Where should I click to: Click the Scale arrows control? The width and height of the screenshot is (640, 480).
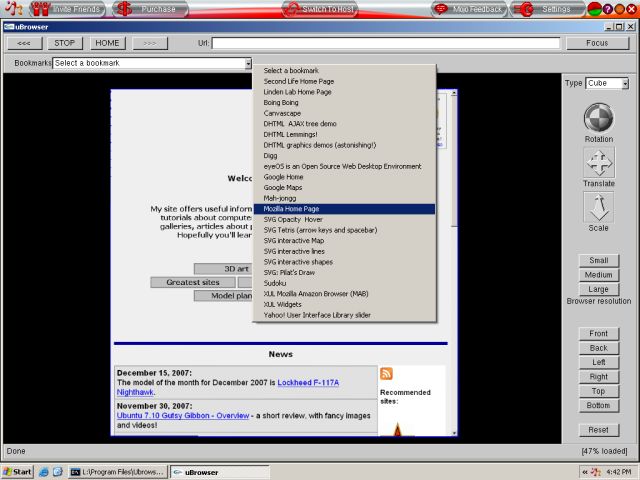click(599, 207)
